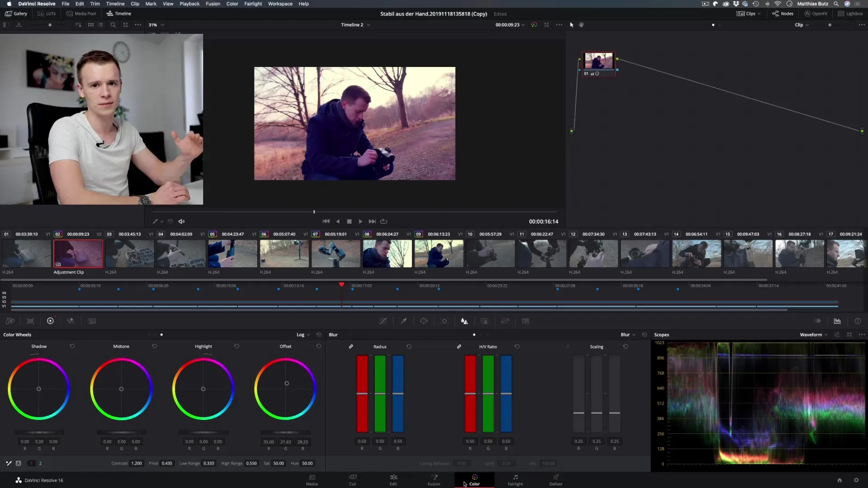
Task: Open the Stereoscopic 3D palette icon
Action: pyautogui.click(x=525, y=321)
